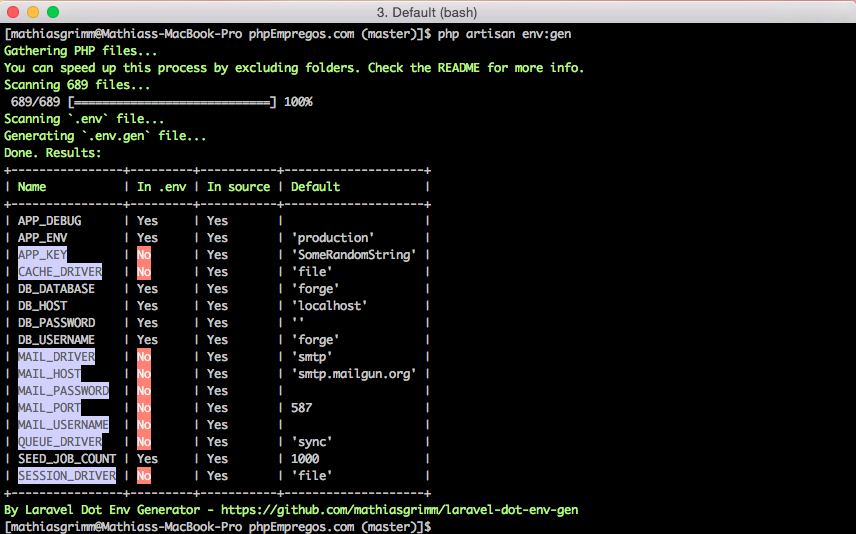This screenshot has height=534, width=856.
Task: Click the red 'No' in the QUEUE_DRIVER row
Action: click(x=144, y=441)
